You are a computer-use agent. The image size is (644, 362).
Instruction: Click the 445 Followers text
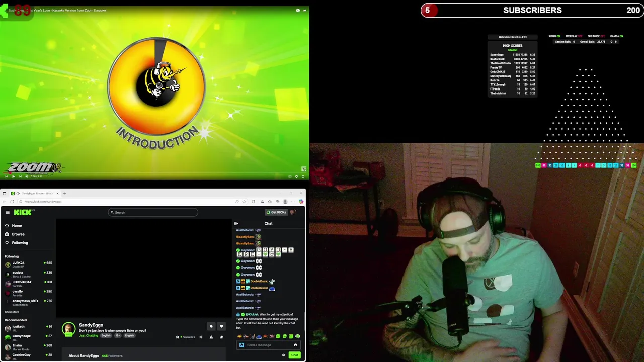point(112,356)
